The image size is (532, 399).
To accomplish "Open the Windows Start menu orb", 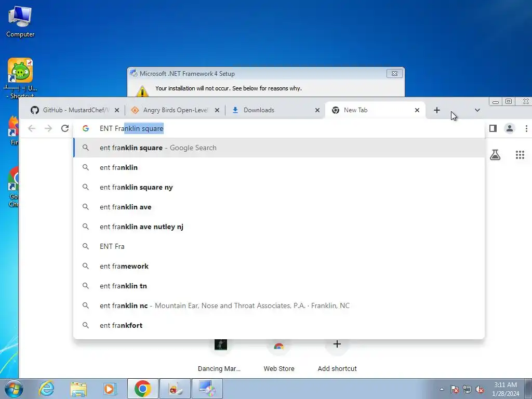I will coord(14,389).
